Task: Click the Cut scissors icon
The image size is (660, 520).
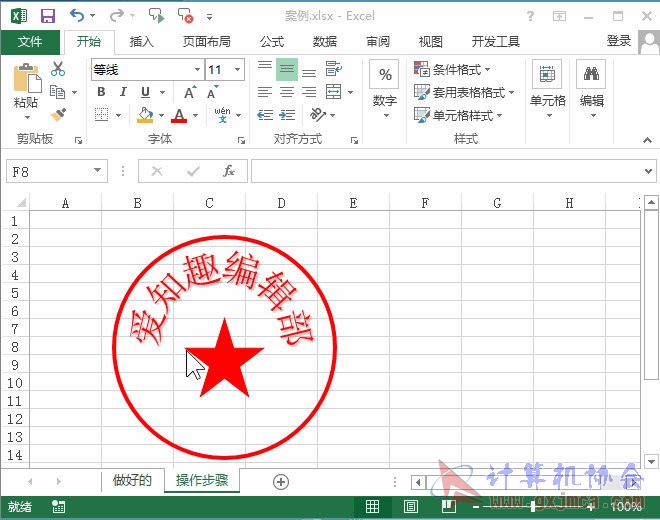Action: tap(58, 69)
